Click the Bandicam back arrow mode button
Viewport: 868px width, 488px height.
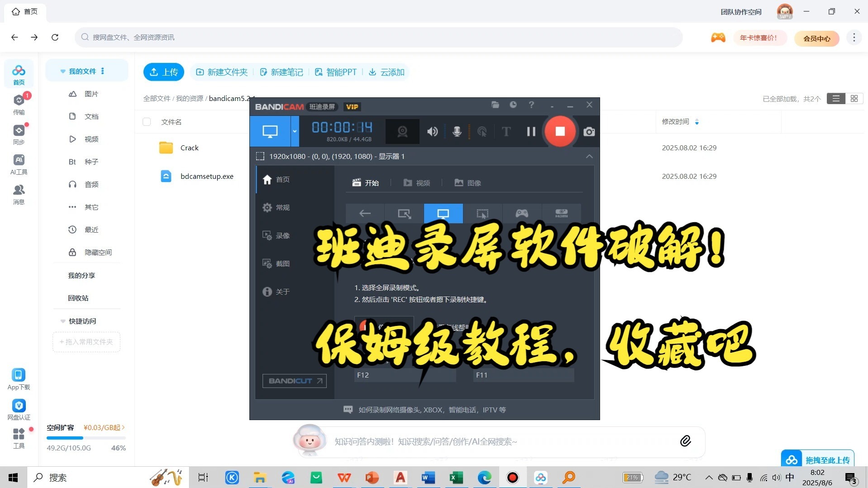click(365, 213)
